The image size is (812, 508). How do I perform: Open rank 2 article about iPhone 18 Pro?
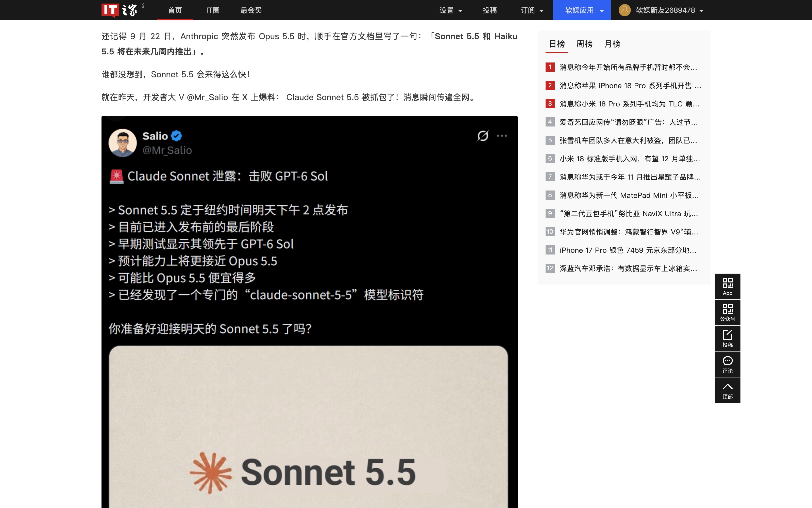(x=630, y=86)
